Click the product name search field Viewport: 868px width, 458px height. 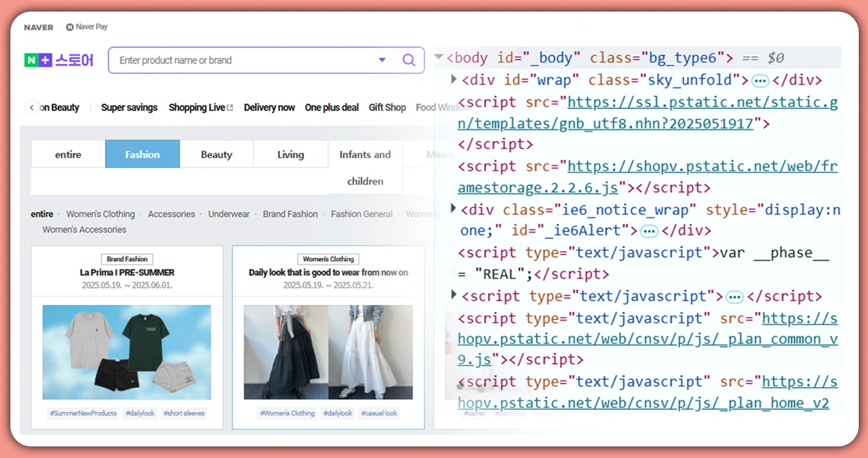[243, 60]
